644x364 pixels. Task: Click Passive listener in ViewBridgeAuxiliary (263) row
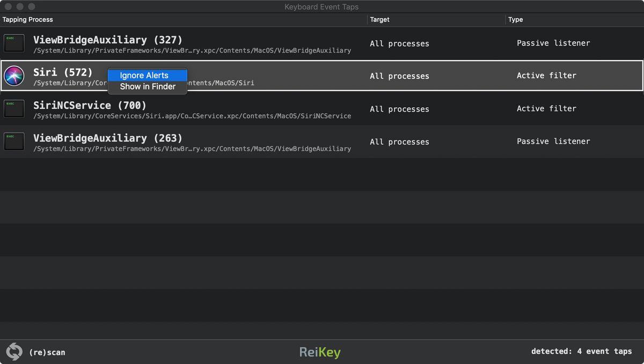point(553,141)
